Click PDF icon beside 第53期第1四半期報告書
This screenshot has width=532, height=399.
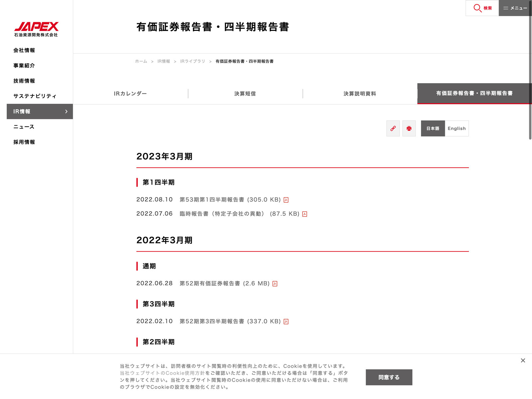click(x=286, y=200)
